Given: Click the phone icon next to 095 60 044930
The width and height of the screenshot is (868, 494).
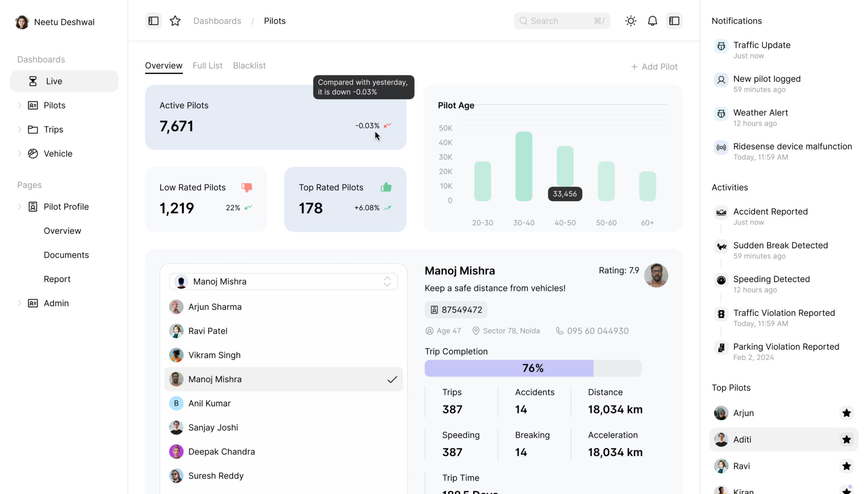Looking at the screenshot, I should tap(559, 331).
